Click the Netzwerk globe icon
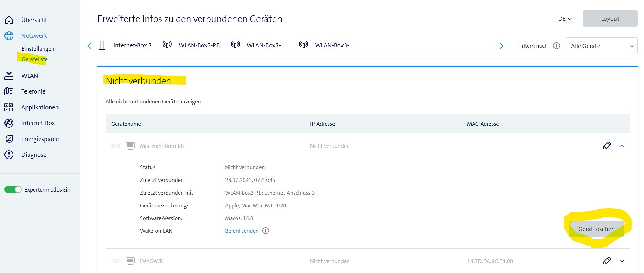Viewport: 644px width, 273px height. click(9, 36)
